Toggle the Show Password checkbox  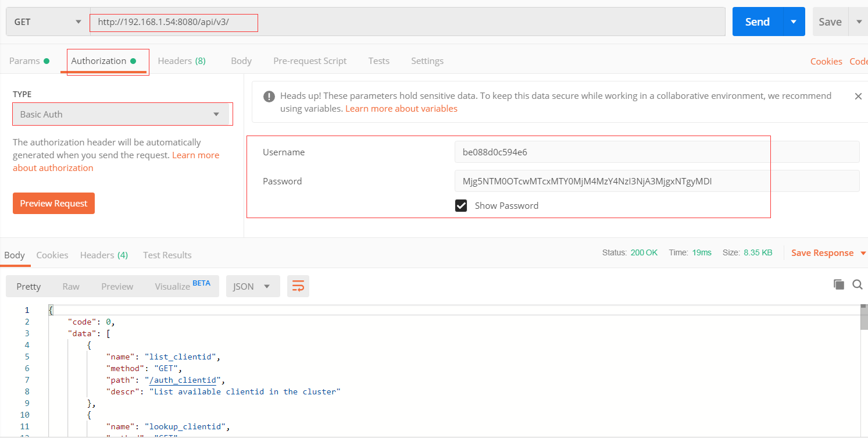461,205
